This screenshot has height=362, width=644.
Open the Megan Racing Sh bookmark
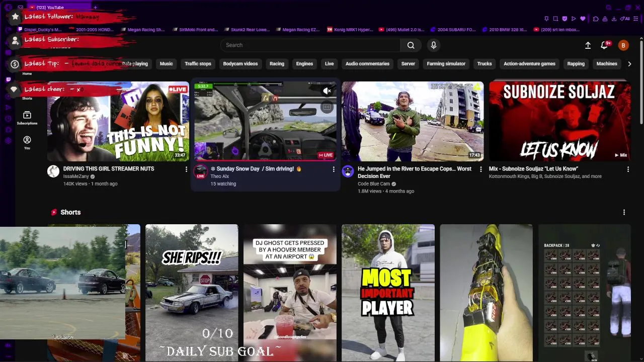142,30
